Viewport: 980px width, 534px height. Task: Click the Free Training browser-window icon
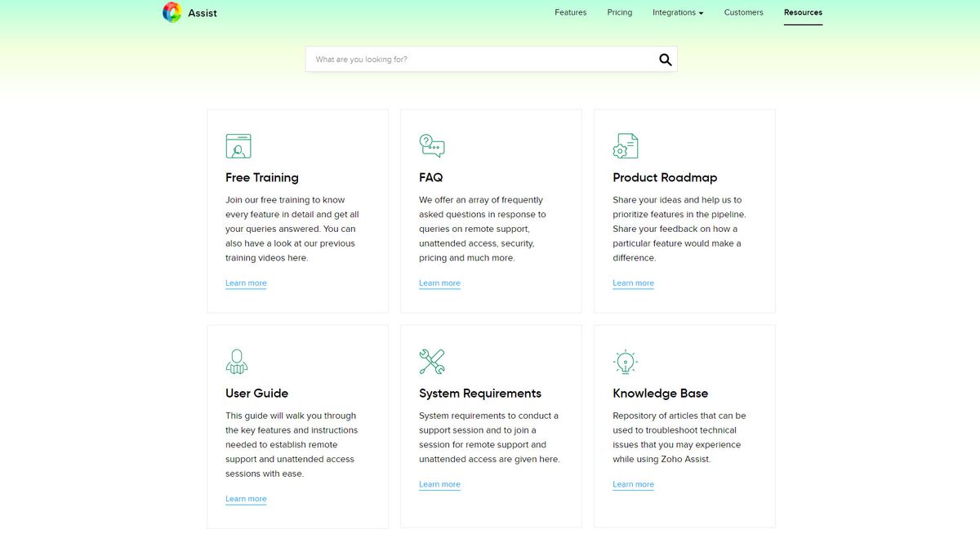pos(238,145)
